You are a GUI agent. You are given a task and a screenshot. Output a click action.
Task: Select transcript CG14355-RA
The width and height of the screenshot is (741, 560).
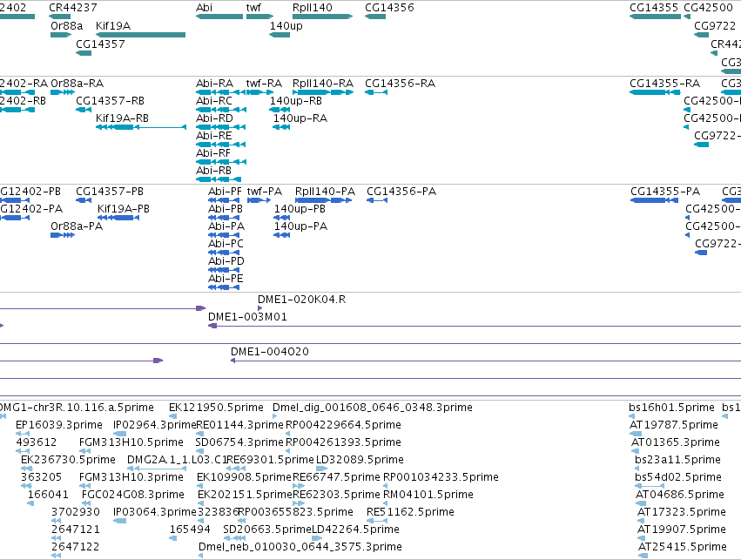[655, 92]
